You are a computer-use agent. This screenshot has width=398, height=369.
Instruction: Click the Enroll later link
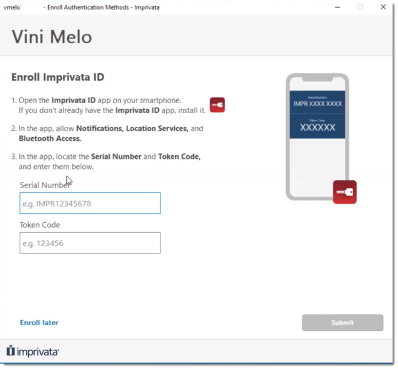[x=39, y=322]
